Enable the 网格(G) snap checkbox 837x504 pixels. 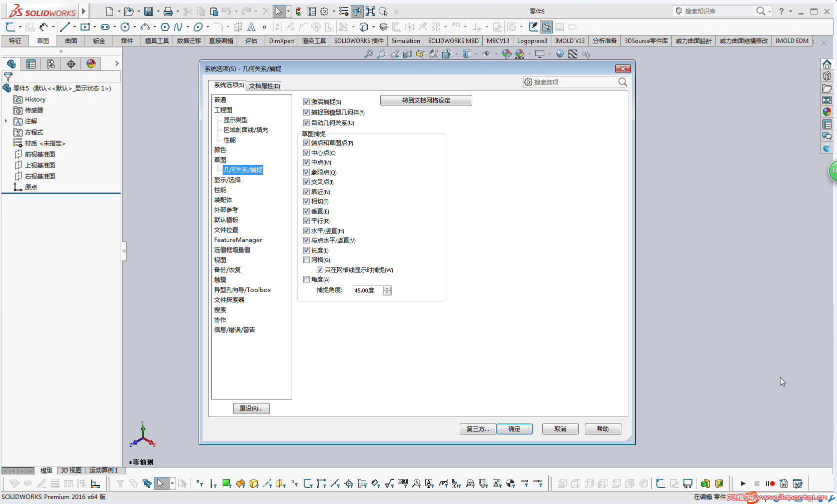point(306,260)
